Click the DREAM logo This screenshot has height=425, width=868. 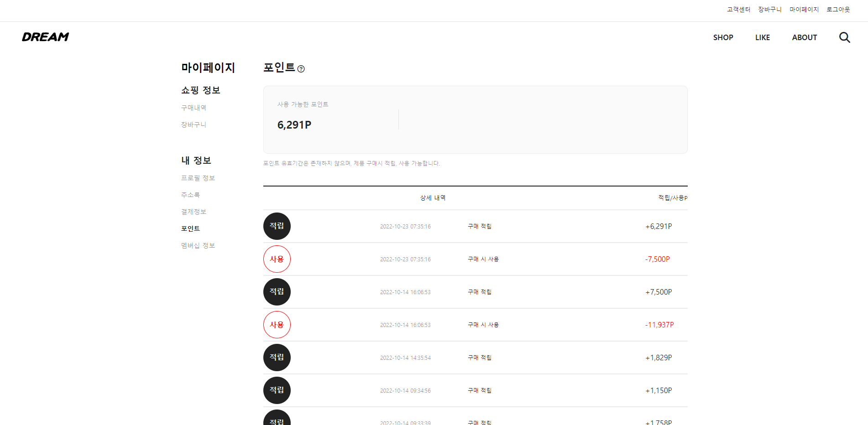(45, 37)
